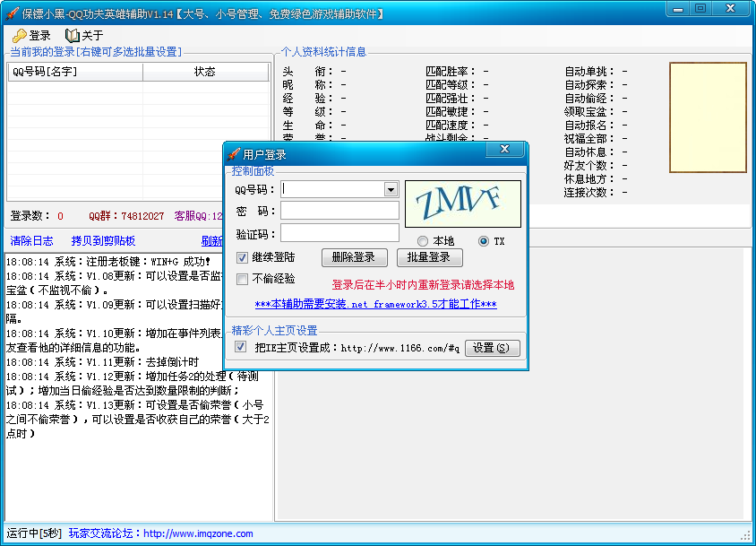Focus the 验证码 captcha input field
Image resolution: width=756 pixels, height=546 pixels.
339,233
